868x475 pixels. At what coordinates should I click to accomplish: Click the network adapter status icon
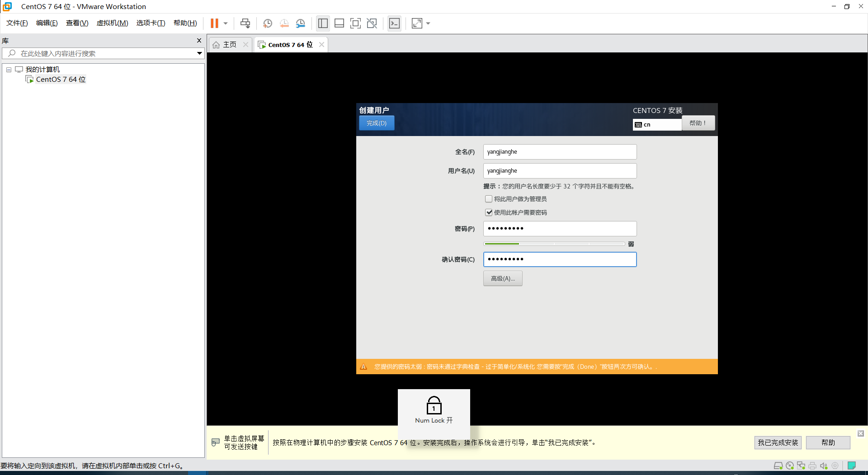click(x=801, y=466)
